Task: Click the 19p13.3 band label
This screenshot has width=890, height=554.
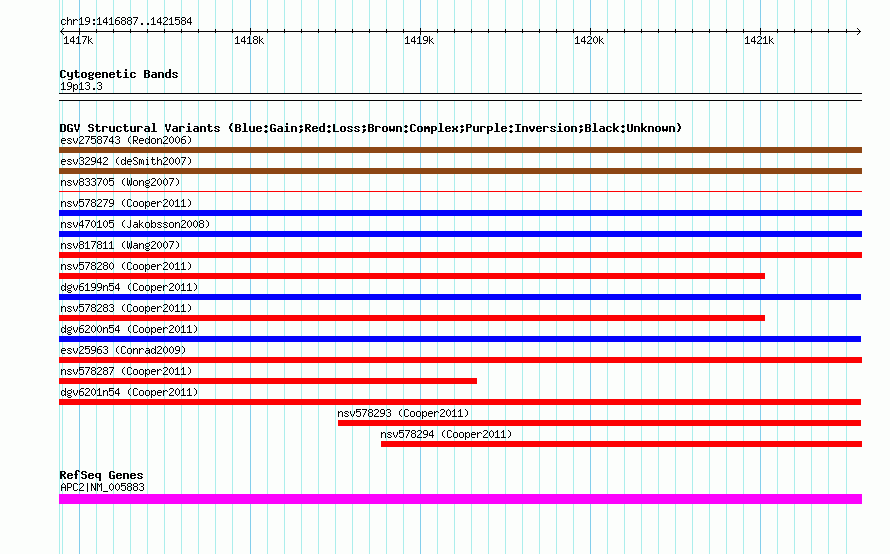Action: pyautogui.click(x=81, y=86)
